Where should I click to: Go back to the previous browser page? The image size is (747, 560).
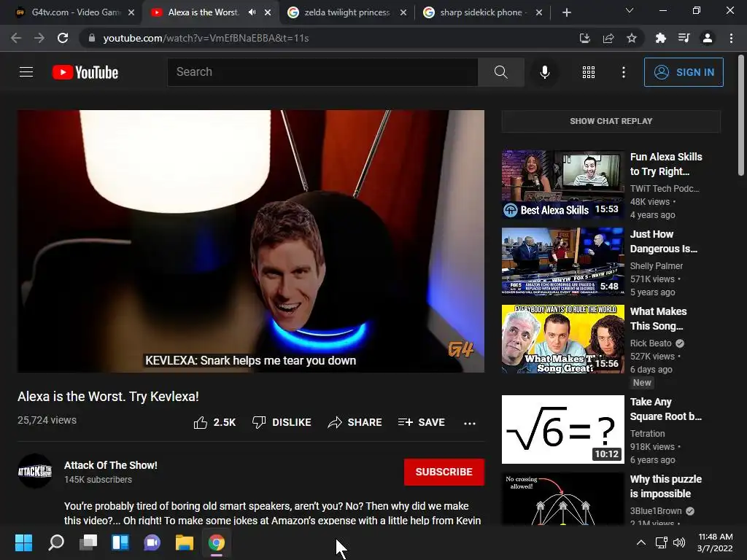[x=16, y=38]
